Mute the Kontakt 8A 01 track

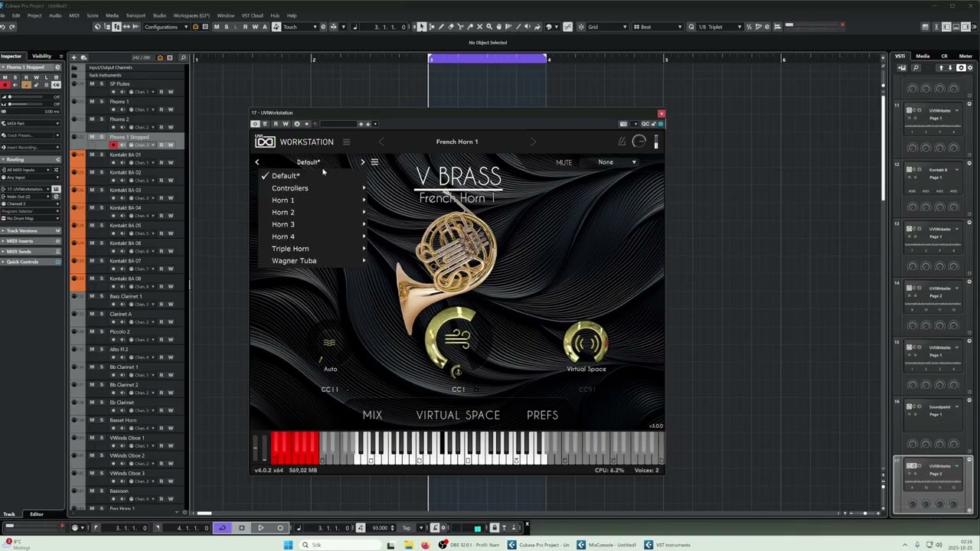point(92,155)
